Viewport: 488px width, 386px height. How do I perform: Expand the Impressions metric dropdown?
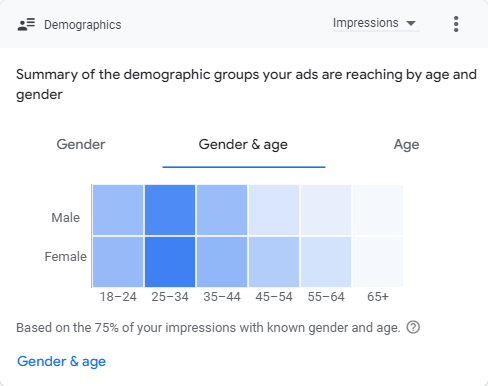point(376,23)
